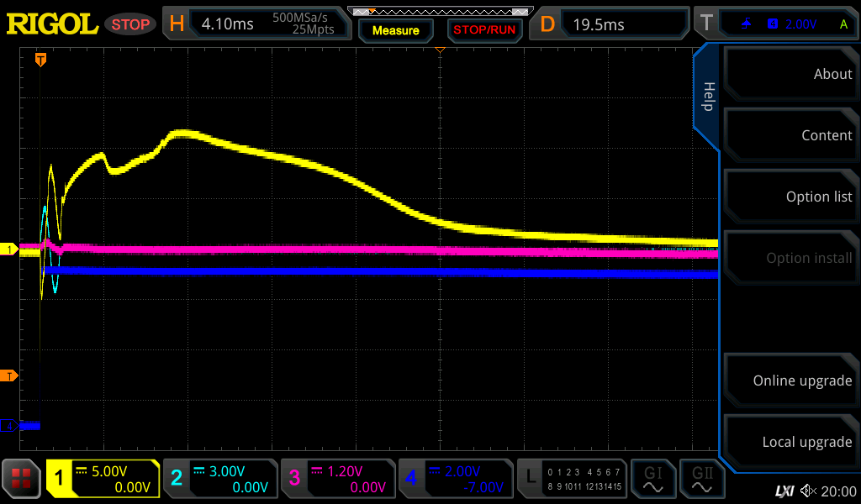Click the orange T trigger level marker
Image resolution: width=861 pixels, height=504 pixels.
click(x=8, y=375)
